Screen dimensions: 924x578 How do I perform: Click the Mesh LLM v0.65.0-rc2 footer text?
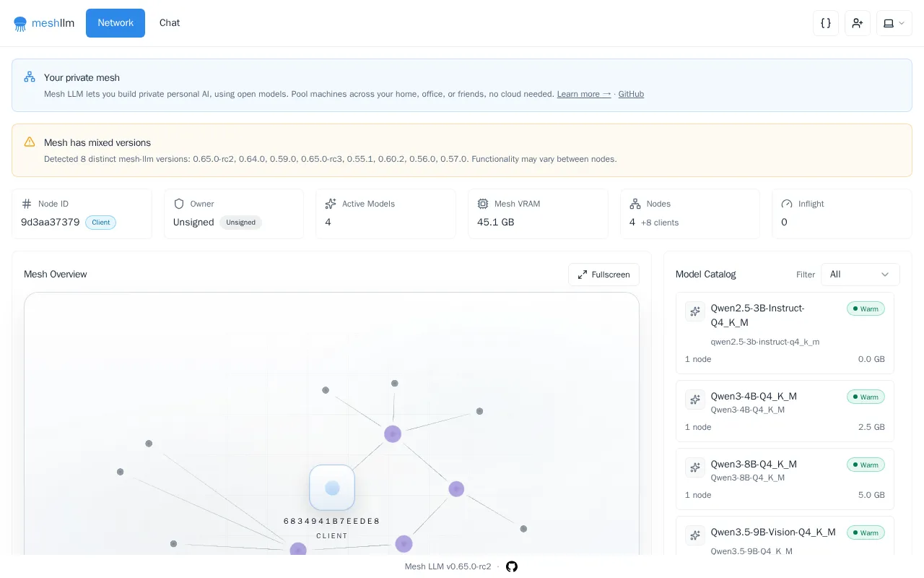[448, 566]
